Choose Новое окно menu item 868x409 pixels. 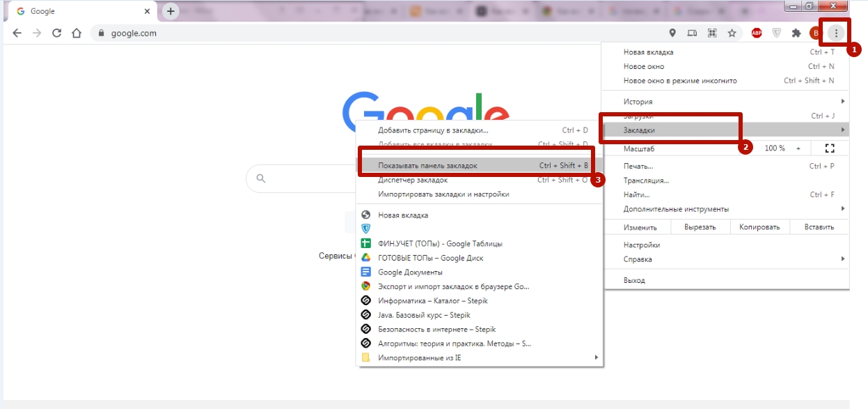point(725,66)
